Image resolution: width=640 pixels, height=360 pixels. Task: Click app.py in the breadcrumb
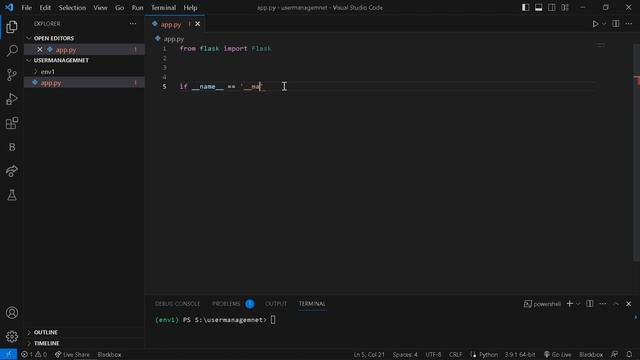[x=174, y=39]
